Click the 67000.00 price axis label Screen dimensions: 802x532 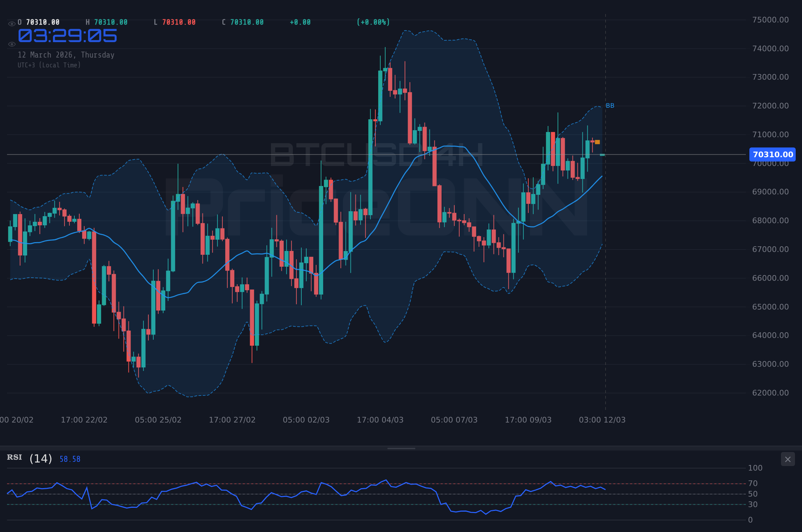(x=770, y=249)
